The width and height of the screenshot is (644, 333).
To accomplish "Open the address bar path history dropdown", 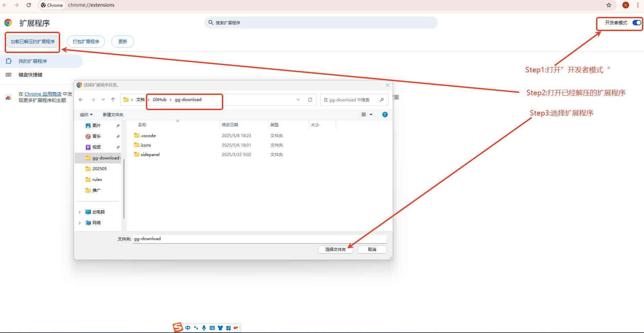I will pyautogui.click(x=298, y=100).
